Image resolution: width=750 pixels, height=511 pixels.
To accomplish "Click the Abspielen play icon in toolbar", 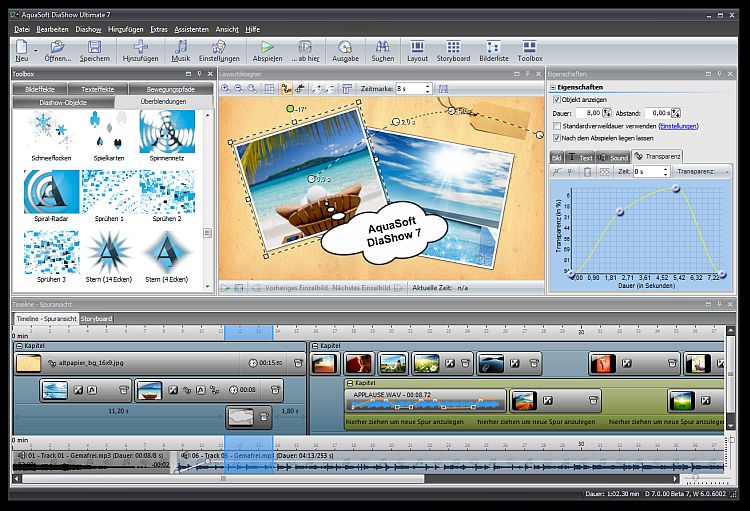I will pos(267,46).
